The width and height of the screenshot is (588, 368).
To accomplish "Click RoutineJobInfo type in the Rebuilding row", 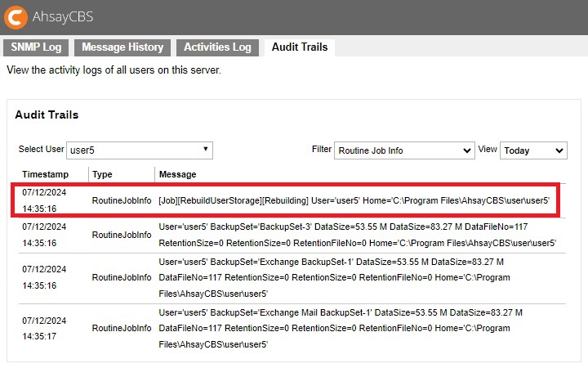I will tap(122, 200).
